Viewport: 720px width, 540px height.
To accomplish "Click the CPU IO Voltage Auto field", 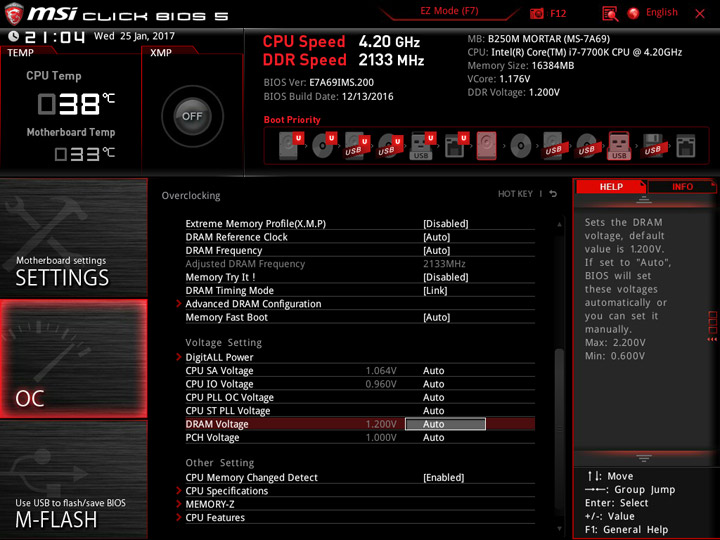I will (x=433, y=384).
